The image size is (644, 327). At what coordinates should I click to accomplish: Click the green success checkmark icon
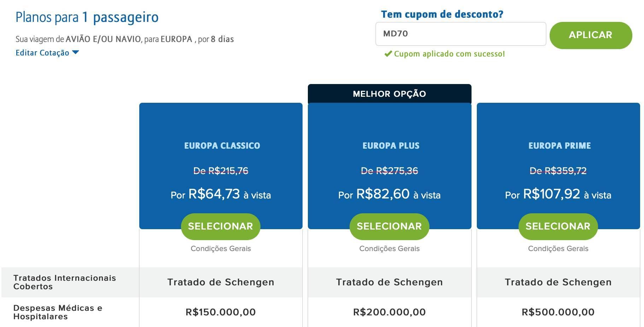pos(388,54)
